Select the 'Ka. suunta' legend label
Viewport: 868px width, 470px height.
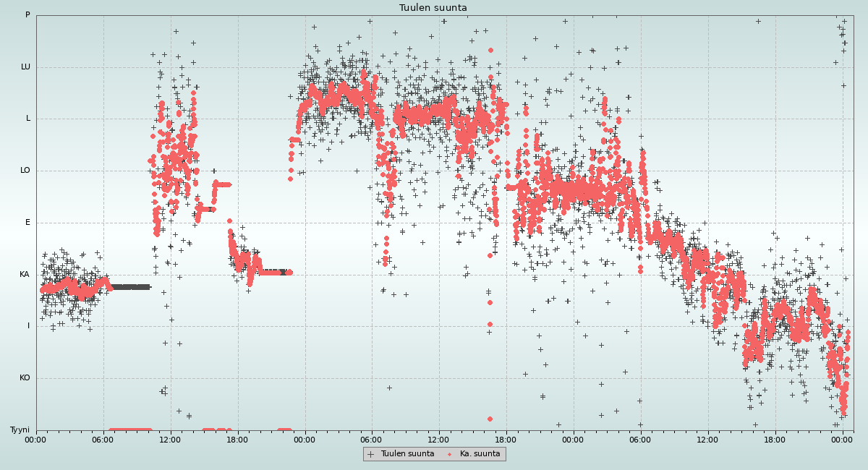coord(480,454)
